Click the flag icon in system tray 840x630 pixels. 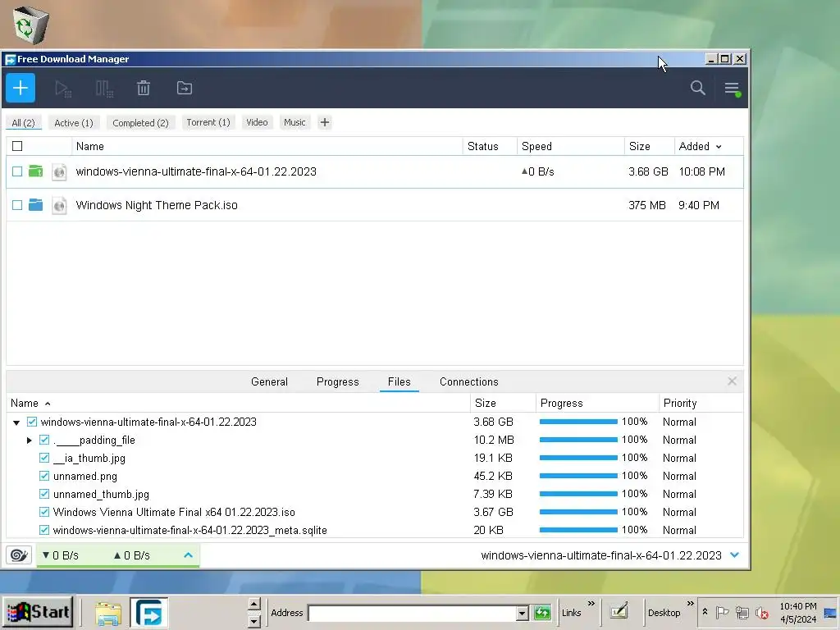[722, 612]
